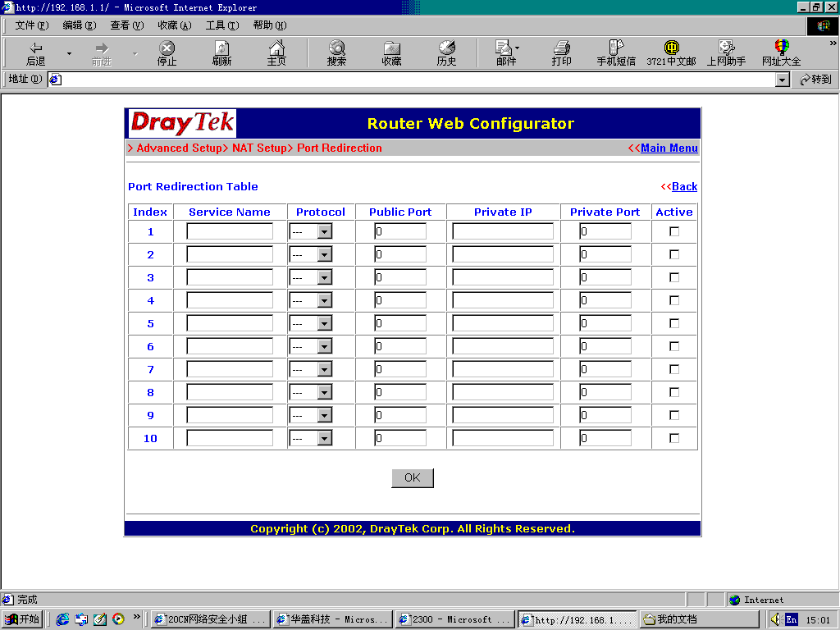Enable the Active checkbox for index 6
This screenshot has height=630, width=840.
click(x=674, y=347)
